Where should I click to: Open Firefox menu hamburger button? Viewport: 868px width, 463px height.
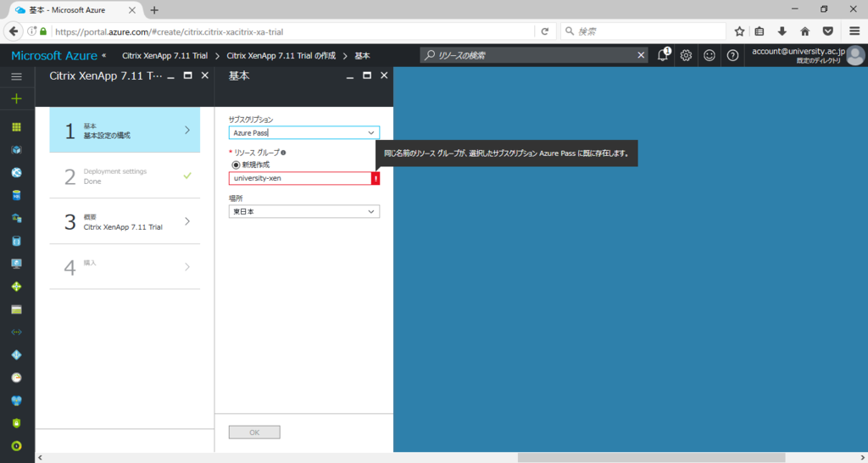click(854, 31)
